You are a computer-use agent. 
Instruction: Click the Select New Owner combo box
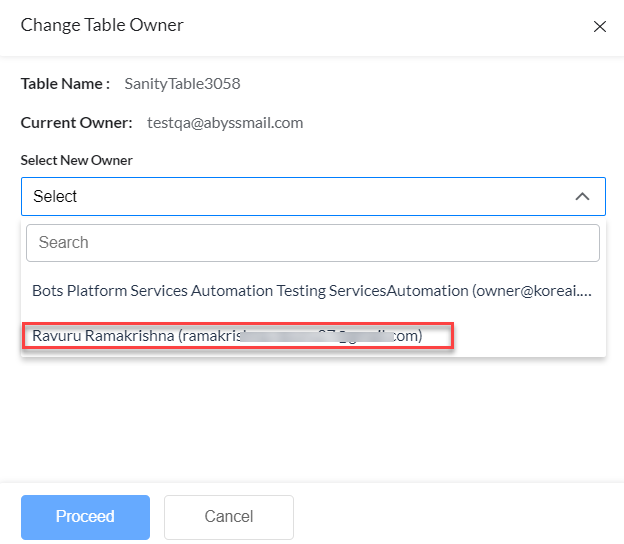tap(300, 197)
